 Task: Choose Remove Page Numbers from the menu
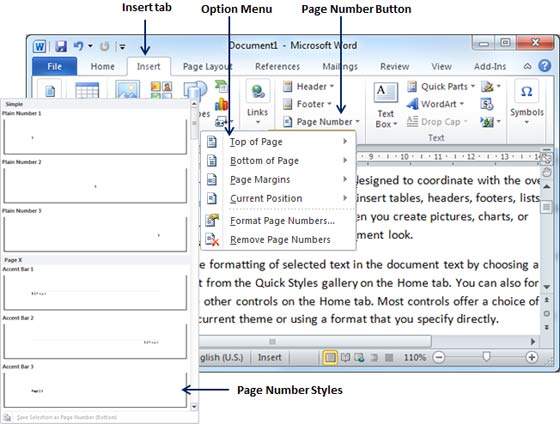click(279, 240)
